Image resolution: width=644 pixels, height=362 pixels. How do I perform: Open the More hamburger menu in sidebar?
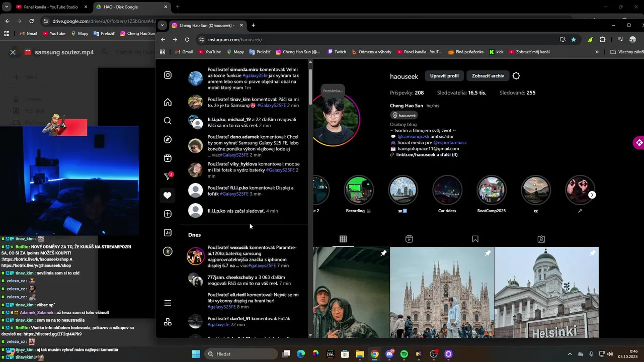(x=168, y=303)
